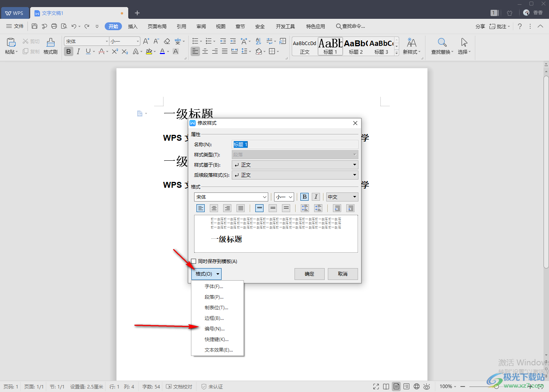Toggle ribbon Italic button
The image size is (549, 392).
coord(78,51)
